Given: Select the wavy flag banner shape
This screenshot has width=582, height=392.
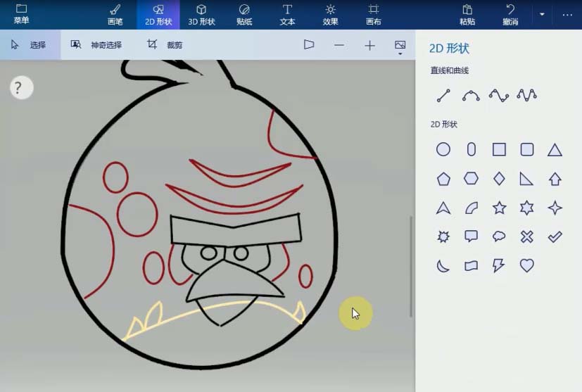Looking at the screenshot, I should coord(471,266).
